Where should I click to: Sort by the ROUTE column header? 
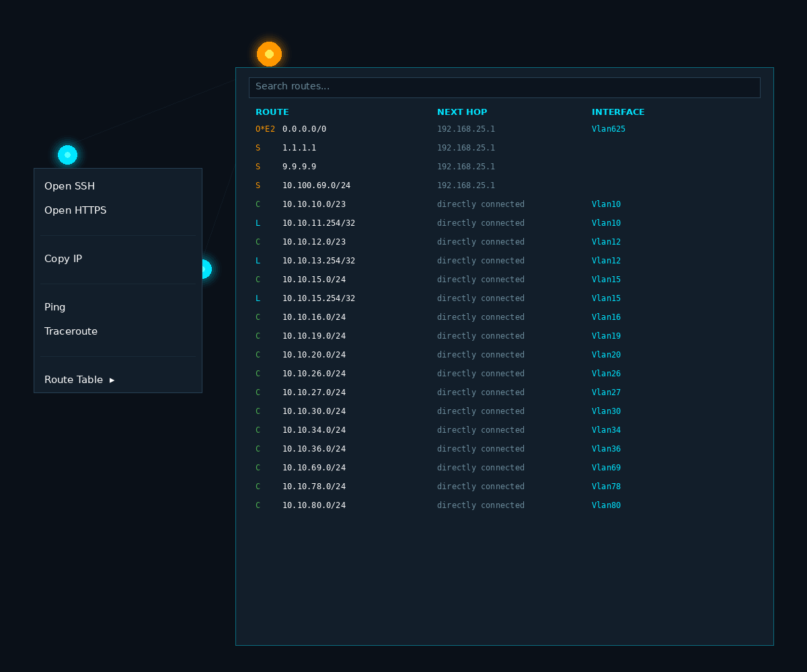click(272, 112)
